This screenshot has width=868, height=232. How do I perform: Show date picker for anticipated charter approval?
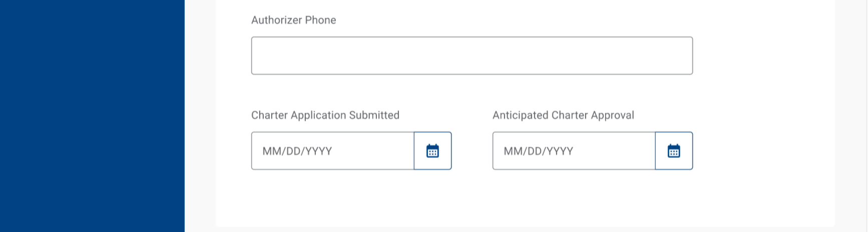click(x=674, y=151)
